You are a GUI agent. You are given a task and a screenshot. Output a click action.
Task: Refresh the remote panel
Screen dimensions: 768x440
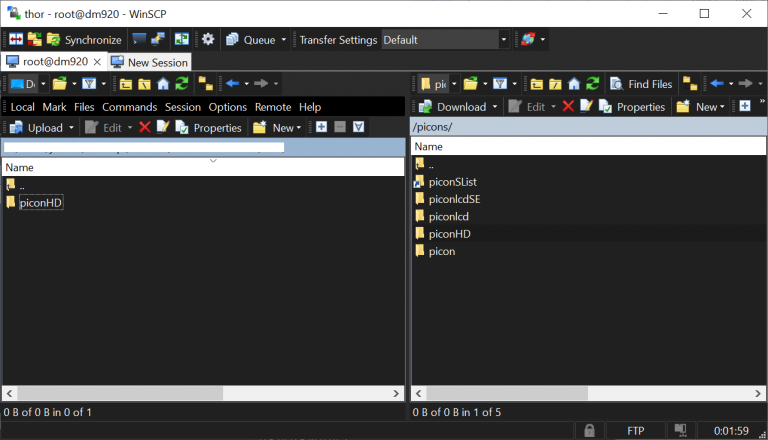click(x=593, y=84)
